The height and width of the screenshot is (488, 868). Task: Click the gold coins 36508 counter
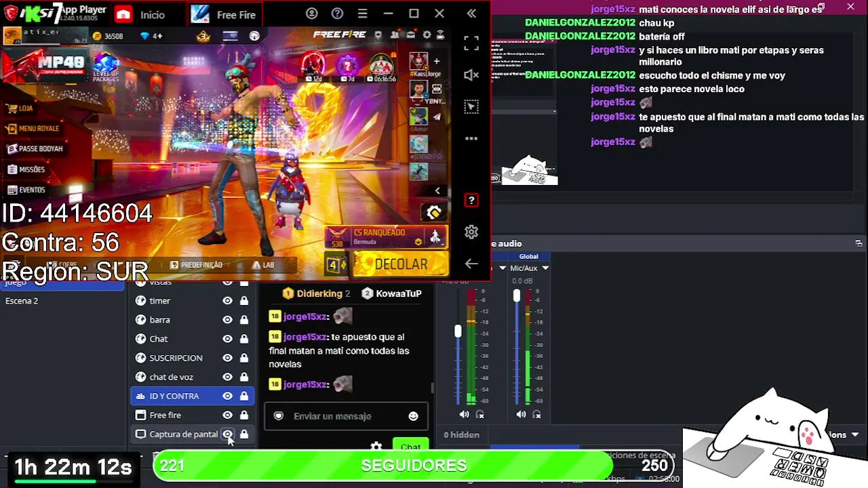(x=108, y=36)
